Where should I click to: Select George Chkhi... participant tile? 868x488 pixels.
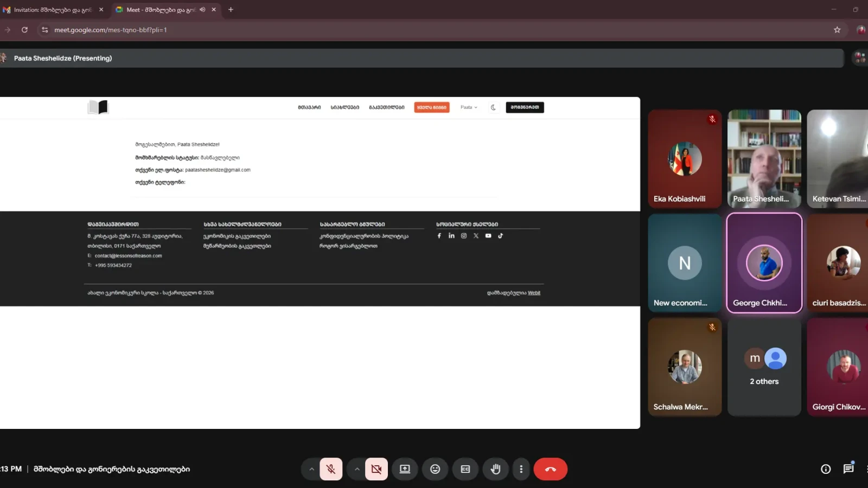click(x=764, y=263)
